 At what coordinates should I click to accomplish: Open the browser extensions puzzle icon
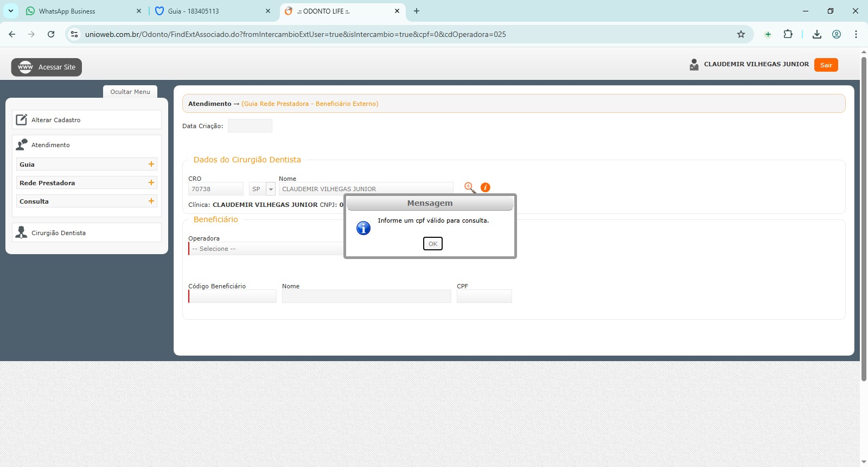pos(788,34)
